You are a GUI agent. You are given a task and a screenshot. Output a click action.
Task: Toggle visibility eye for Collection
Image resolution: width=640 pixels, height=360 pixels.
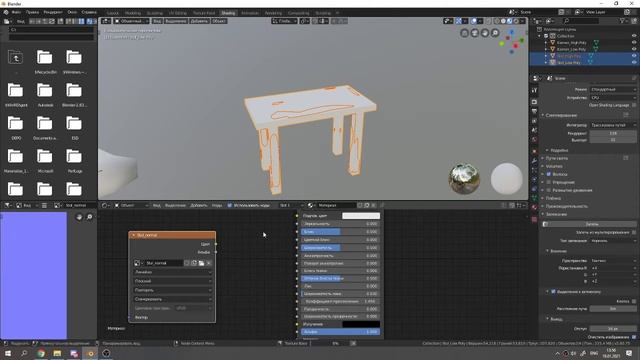(x=634, y=36)
